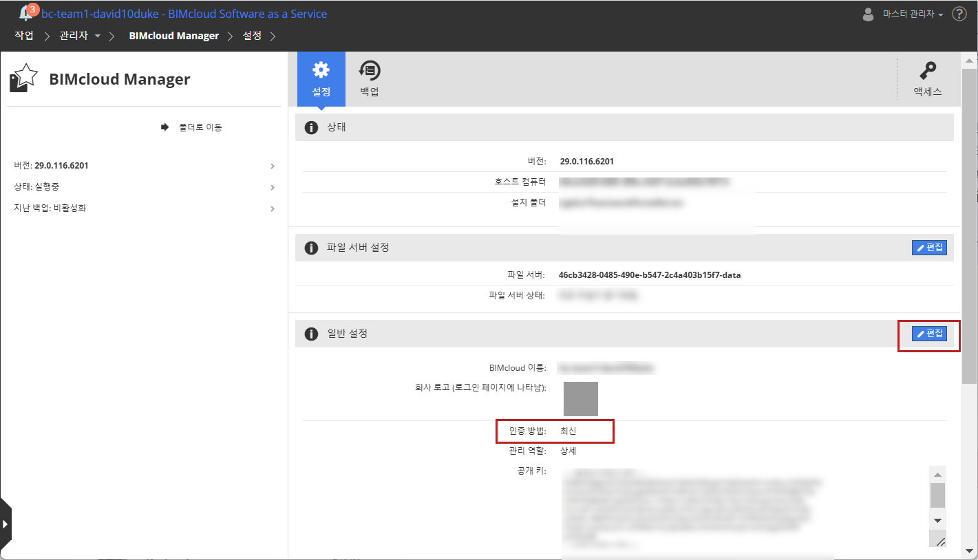Open the 마스터 관리자 user dropdown
Screen dimensions: 978x560
coord(913,14)
